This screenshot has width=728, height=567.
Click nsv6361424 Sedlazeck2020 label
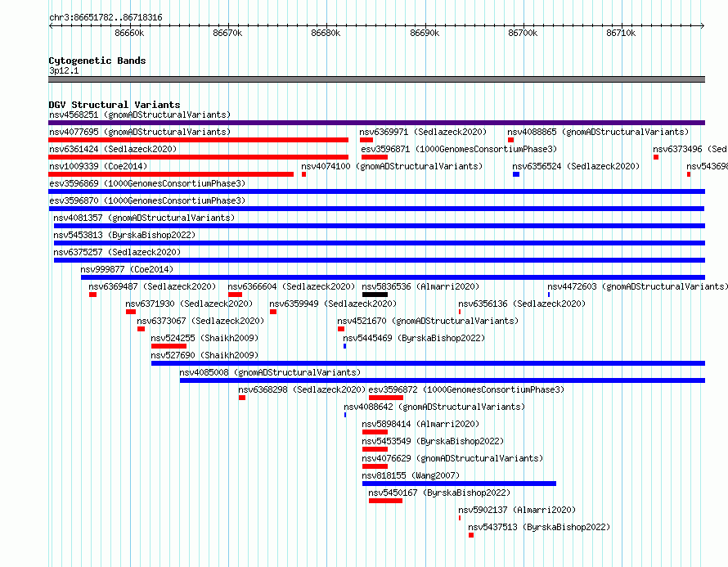coord(113,149)
